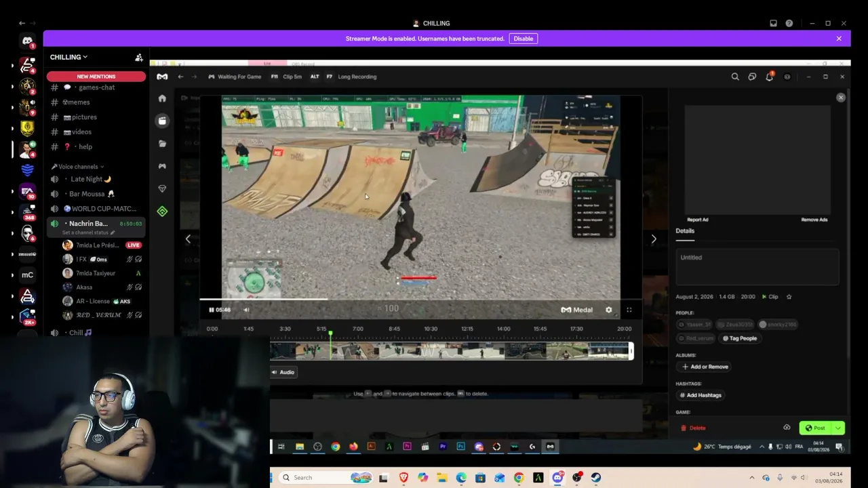Open the Medal folders icon in sidebar
The width and height of the screenshot is (868, 488).
[162, 144]
